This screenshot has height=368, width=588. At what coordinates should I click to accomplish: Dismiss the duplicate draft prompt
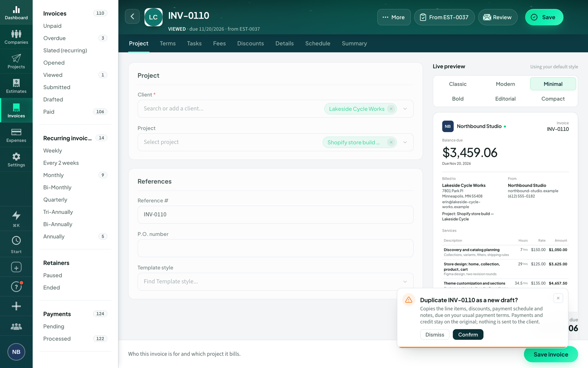(x=435, y=335)
